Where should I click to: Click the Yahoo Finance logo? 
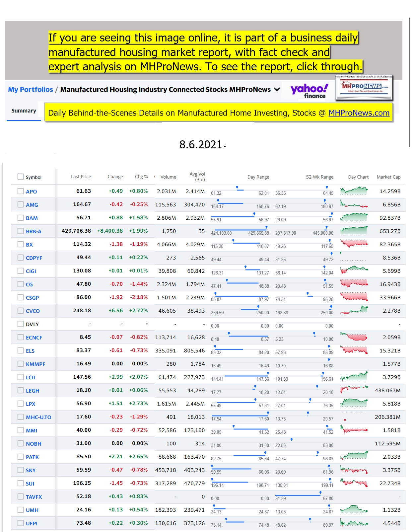pyautogui.click(x=309, y=91)
